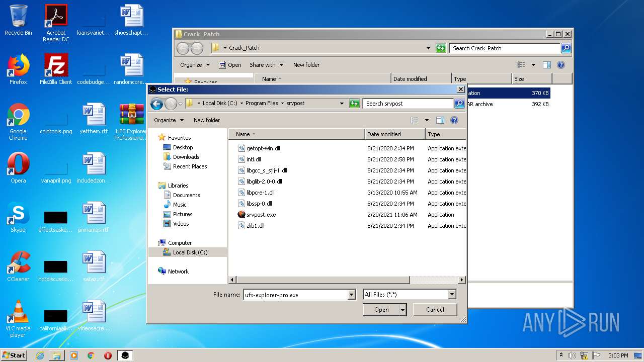Click Local Disk (C:) breadcrumb segment
This screenshot has height=362, width=644.
point(220,103)
